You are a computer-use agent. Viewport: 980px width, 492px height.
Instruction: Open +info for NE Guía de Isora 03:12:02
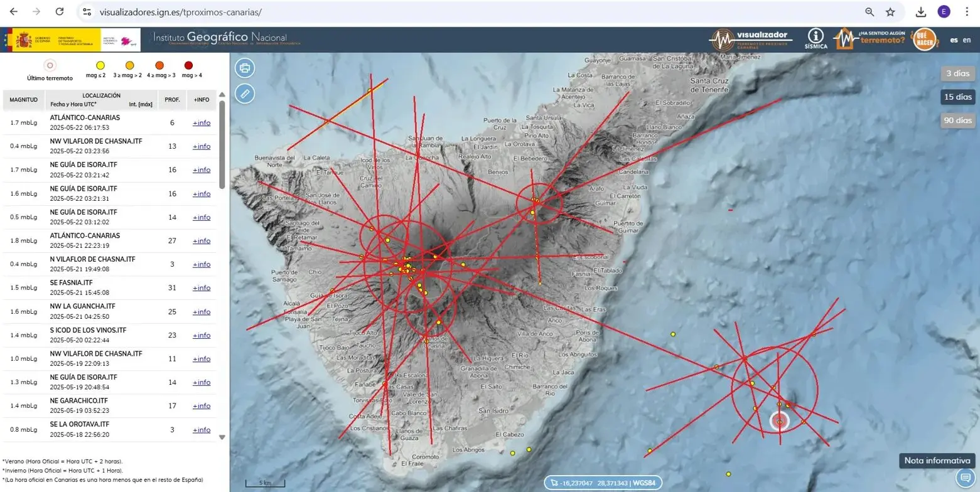click(x=202, y=217)
